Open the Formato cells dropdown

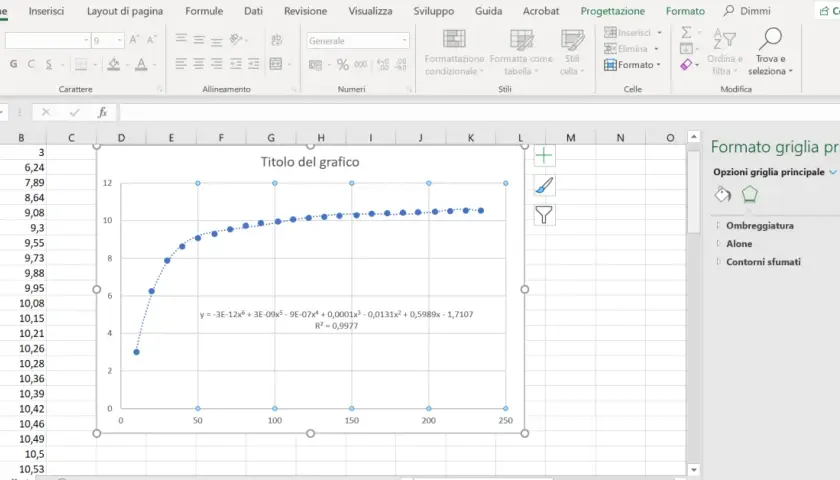pyautogui.click(x=632, y=65)
